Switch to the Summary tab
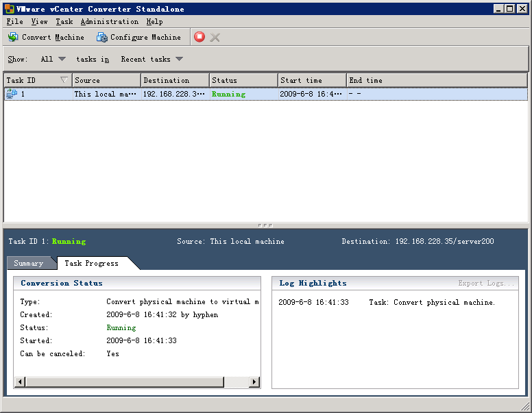Viewport: 532px width, 413px height. pyautogui.click(x=29, y=263)
